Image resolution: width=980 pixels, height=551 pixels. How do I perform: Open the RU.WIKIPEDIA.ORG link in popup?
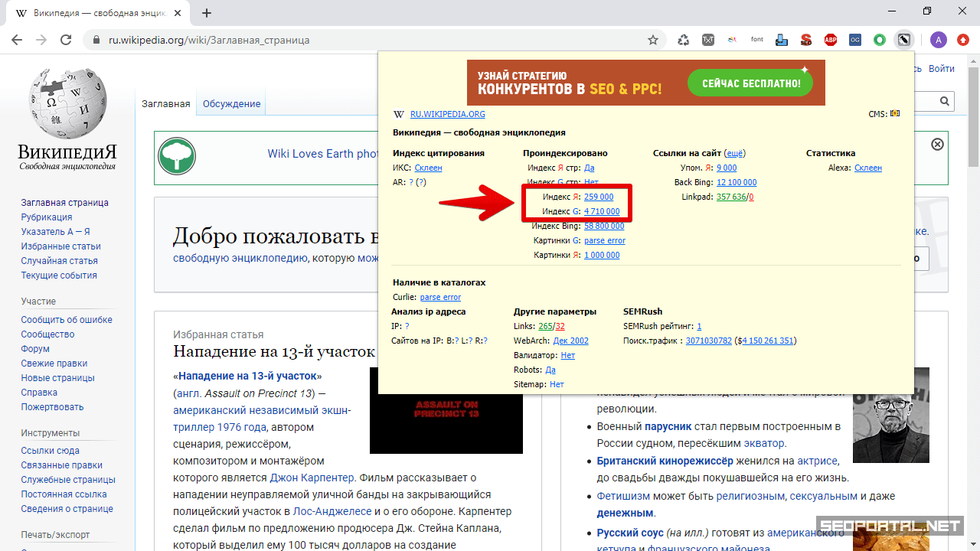[x=448, y=114]
